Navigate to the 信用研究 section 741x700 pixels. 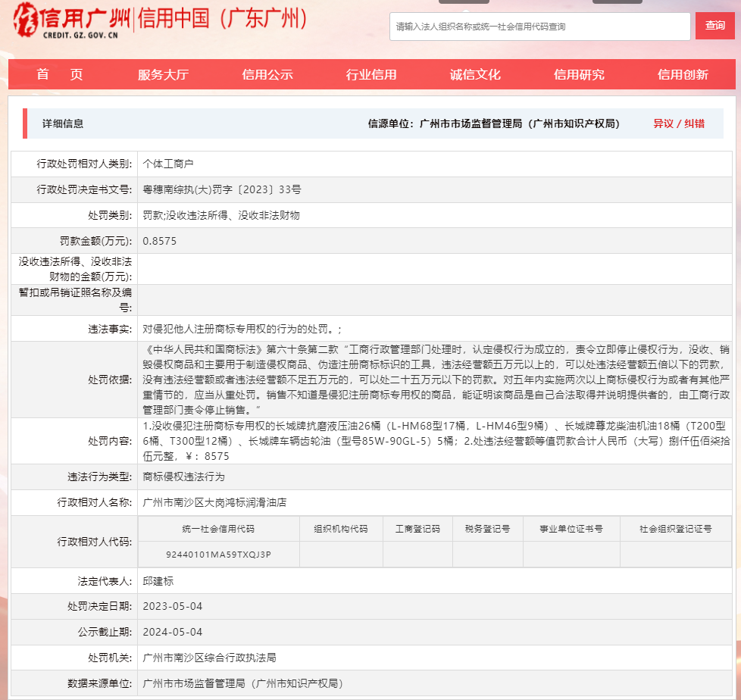(579, 74)
